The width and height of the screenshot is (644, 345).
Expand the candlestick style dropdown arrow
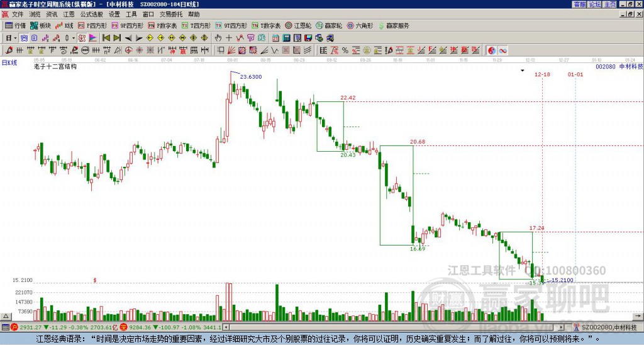coord(73,38)
